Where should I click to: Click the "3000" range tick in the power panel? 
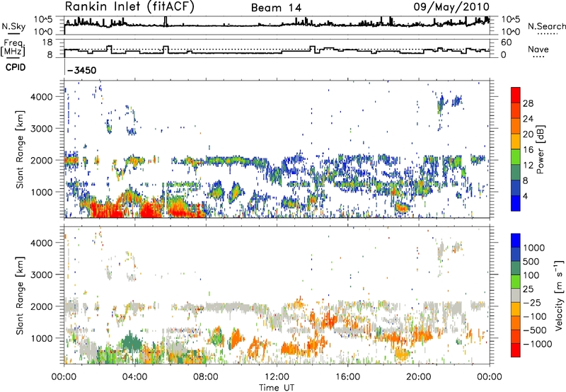pos(41,129)
